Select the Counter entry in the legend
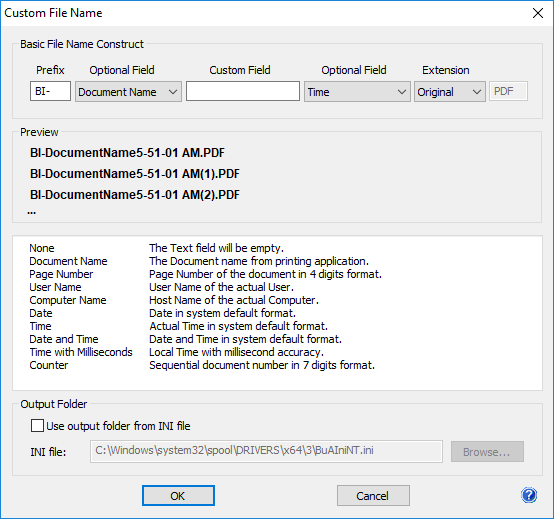554x519 pixels. (x=48, y=365)
